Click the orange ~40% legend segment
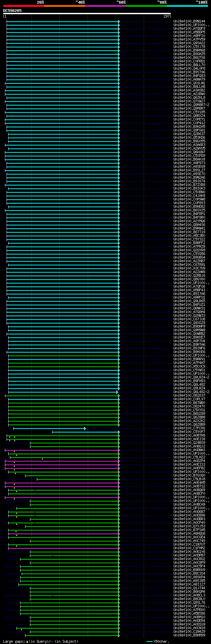211x644 pixels. pos(65,6)
